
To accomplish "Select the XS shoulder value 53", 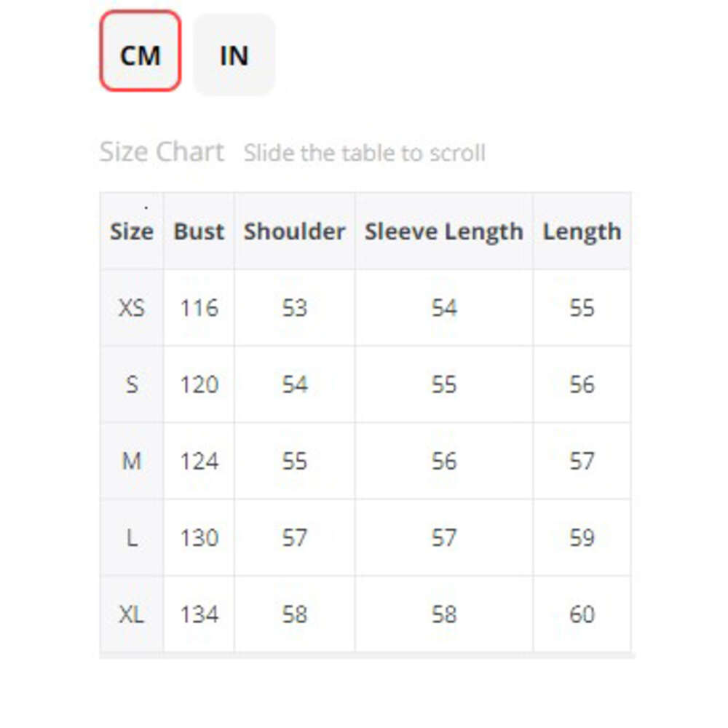I will tap(294, 308).
